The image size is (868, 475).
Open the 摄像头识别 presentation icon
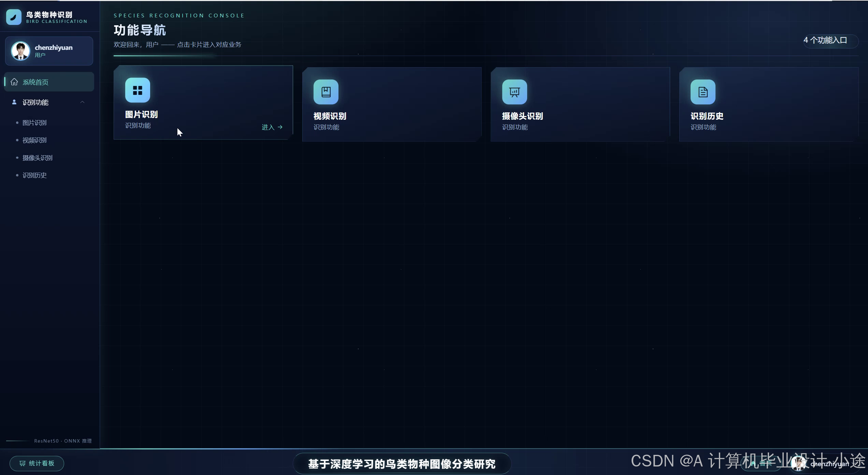click(515, 92)
